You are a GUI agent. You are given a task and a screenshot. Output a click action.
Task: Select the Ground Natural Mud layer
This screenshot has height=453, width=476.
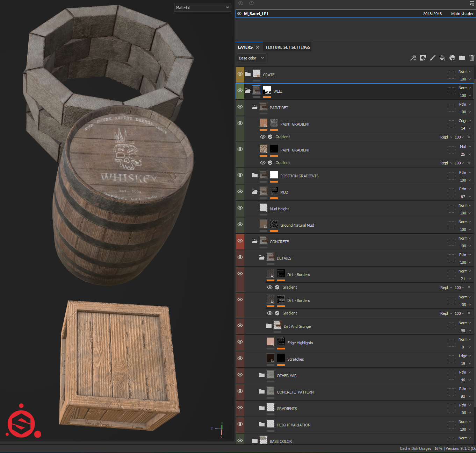coord(355,225)
